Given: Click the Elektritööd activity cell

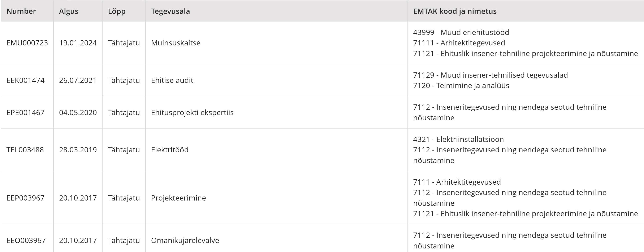Looking at the screenshot, I should 169,150.
